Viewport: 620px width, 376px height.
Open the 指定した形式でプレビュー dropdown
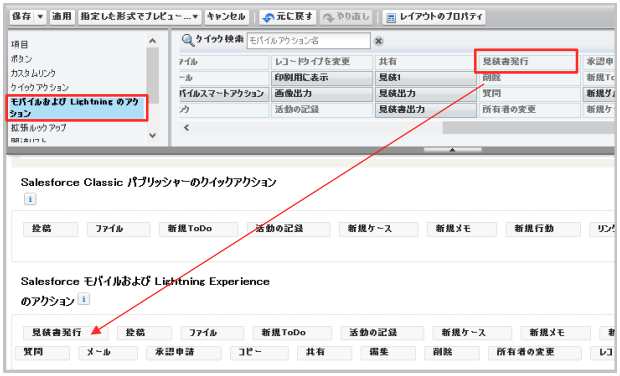140,17
